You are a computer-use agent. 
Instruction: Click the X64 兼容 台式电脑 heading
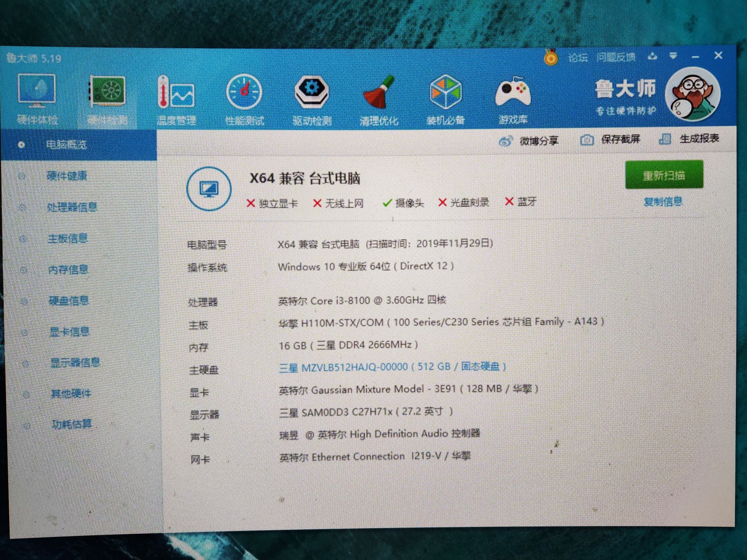click(305, 178)
